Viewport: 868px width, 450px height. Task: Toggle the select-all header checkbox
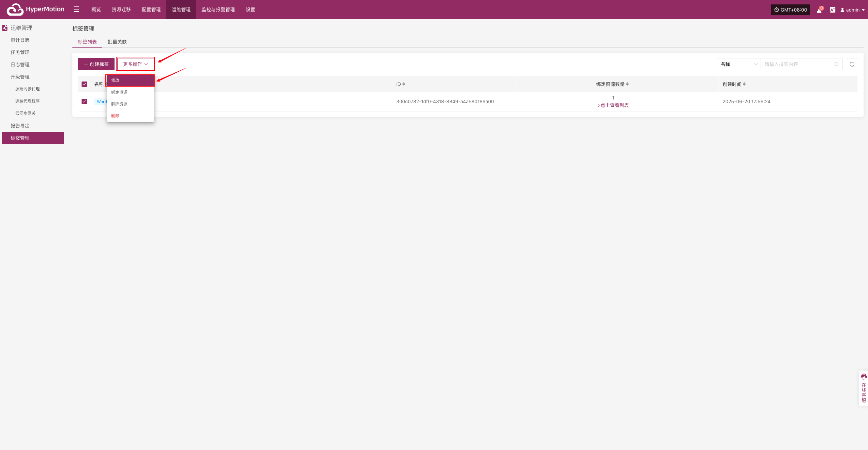[84, 84]
